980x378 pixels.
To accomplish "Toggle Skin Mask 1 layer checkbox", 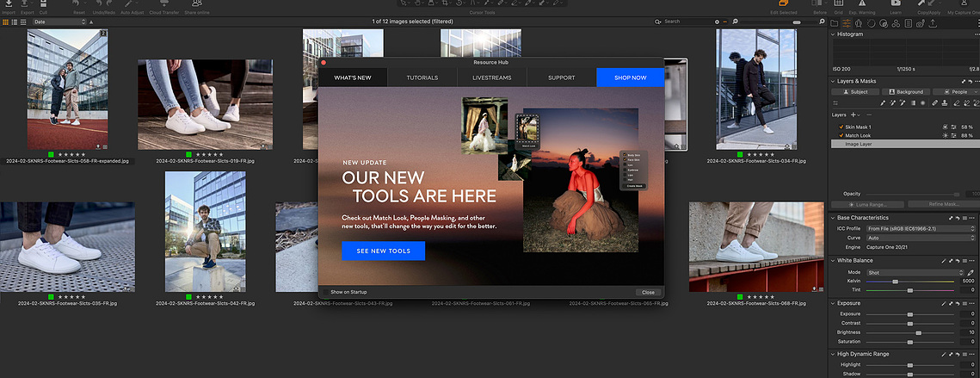I will (841, 127).
